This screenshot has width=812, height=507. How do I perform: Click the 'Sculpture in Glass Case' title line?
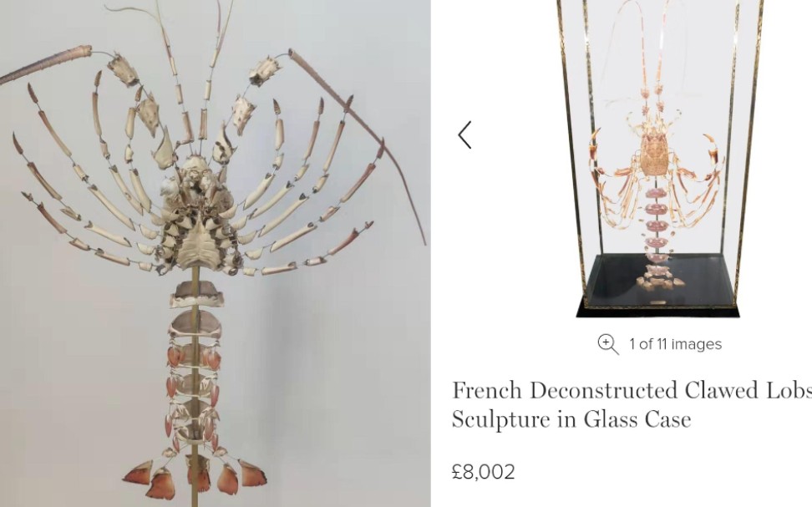pos(571,419)
